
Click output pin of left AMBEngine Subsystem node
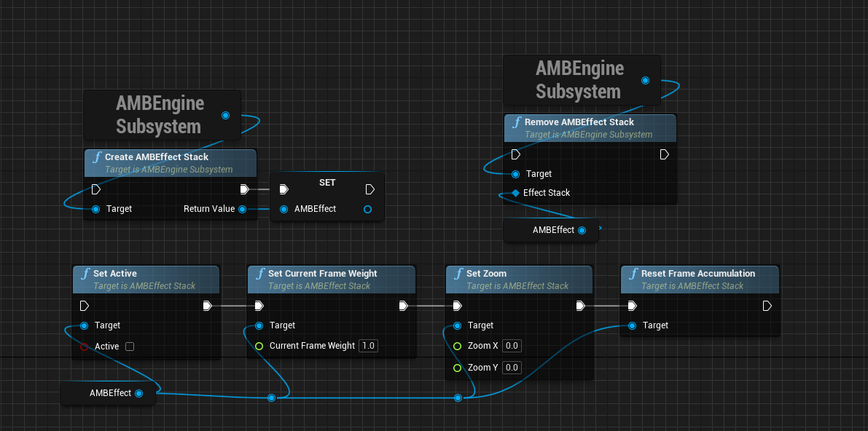(x=225, y=115)
